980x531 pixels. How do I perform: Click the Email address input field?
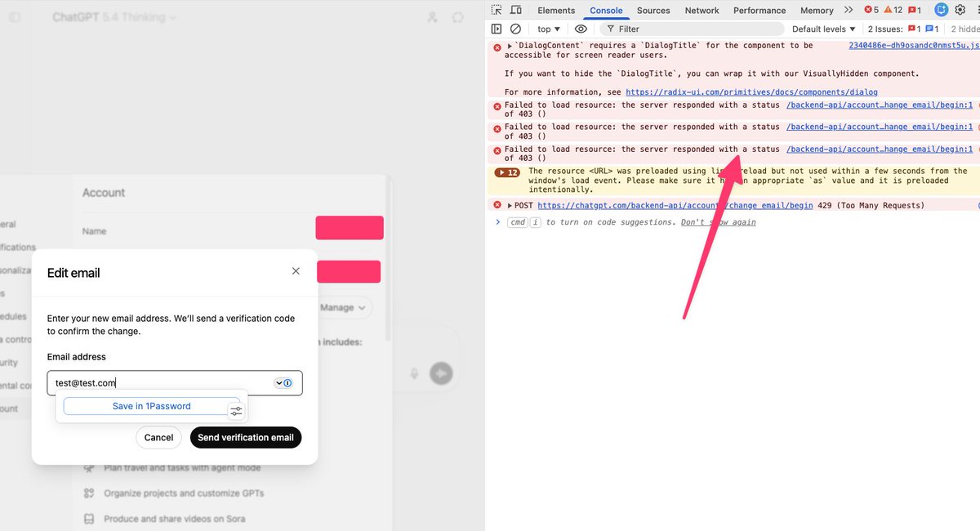click(175, 383)
